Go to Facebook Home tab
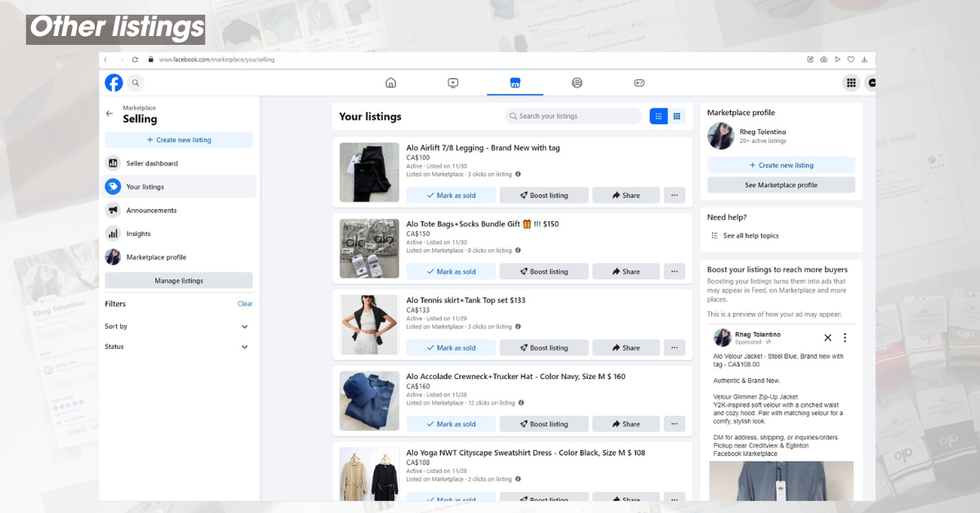980x513 pixels. [x=390, y=83]
